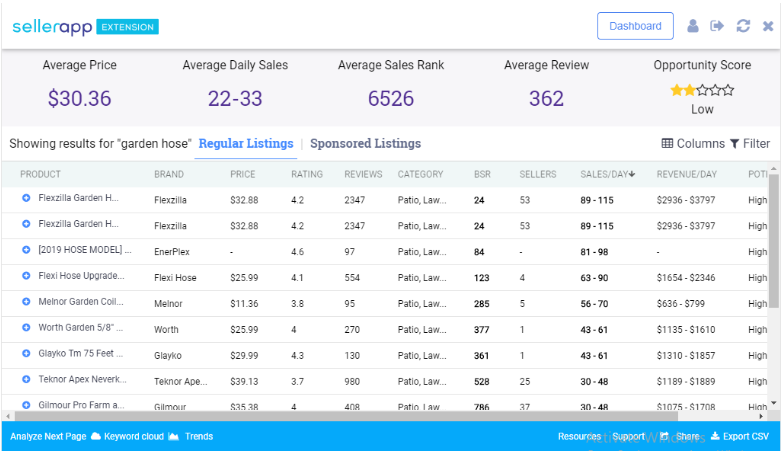The width and height of the screenshot is (783, 451).
Task: Open the Columns selector
Action: [x=692, y=144]
